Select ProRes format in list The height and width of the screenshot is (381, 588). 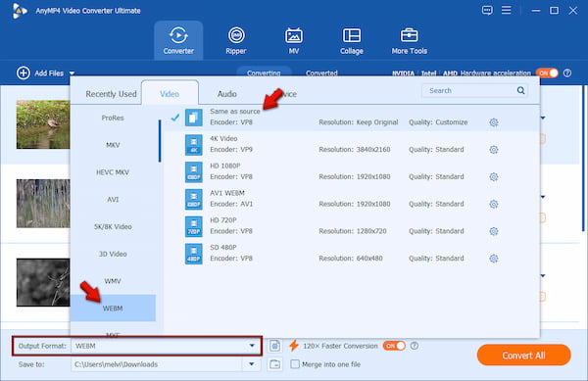click(113, 118)
